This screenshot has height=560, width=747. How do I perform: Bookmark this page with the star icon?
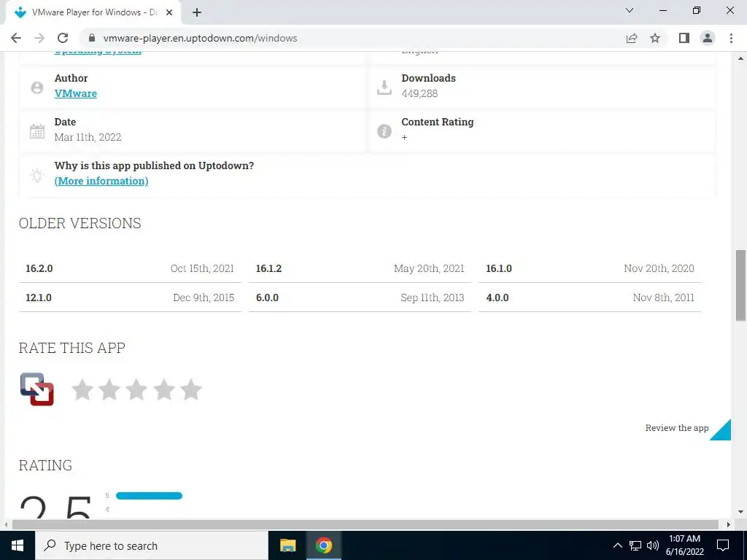(655, 38)
